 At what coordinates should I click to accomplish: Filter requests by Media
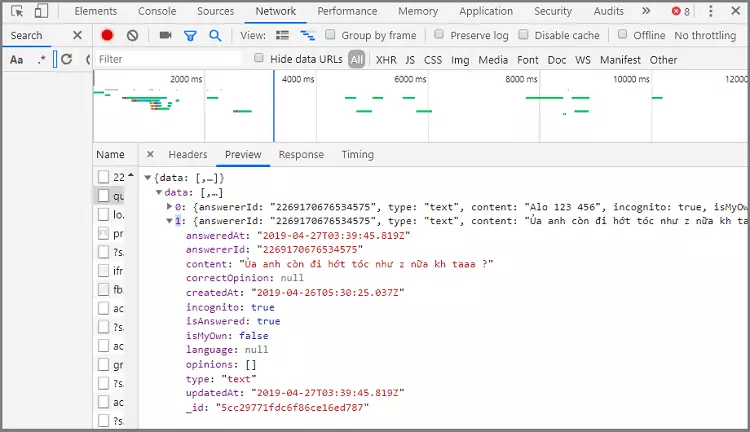point(493,60)
